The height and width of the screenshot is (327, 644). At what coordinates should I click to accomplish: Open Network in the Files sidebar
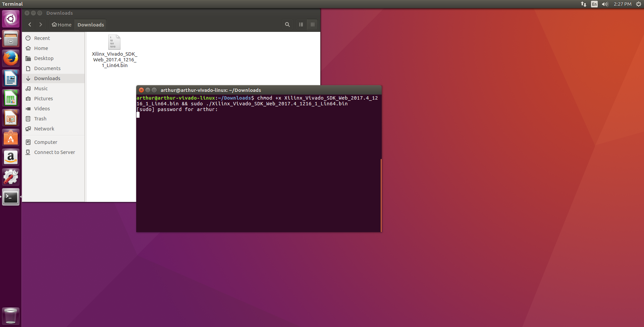[53, 129]
